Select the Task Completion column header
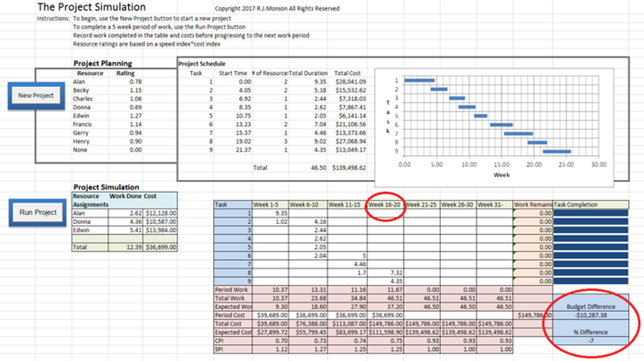The height and width of the screenshot is (361, 644). (x=590, y=204)
